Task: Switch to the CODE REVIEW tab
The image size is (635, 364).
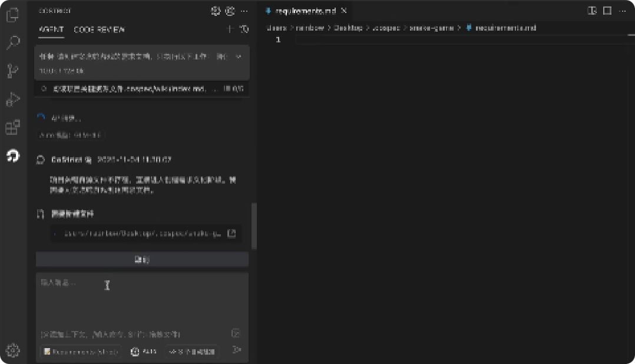Action: 99,29
